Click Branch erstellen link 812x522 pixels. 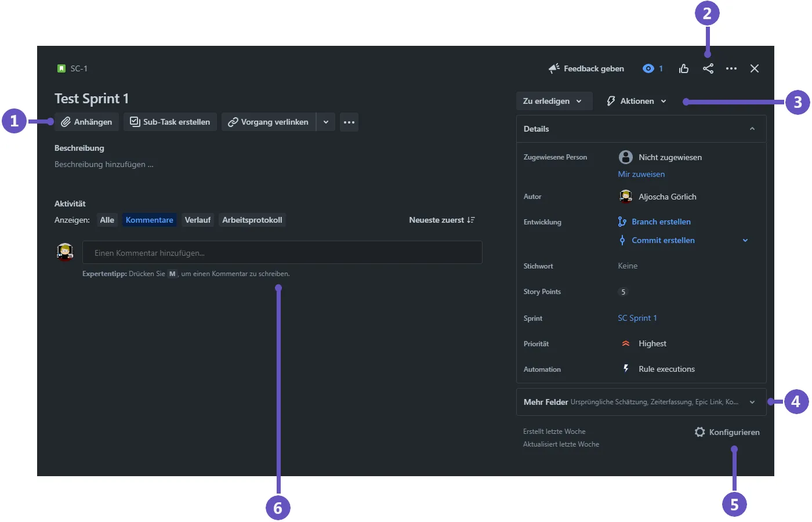[661, 222]
